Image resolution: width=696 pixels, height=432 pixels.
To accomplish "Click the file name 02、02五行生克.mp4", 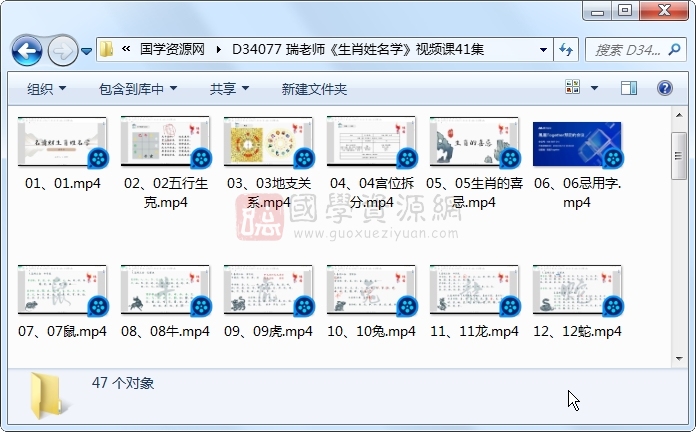I will pyautogui.click(x=166, y=193).
